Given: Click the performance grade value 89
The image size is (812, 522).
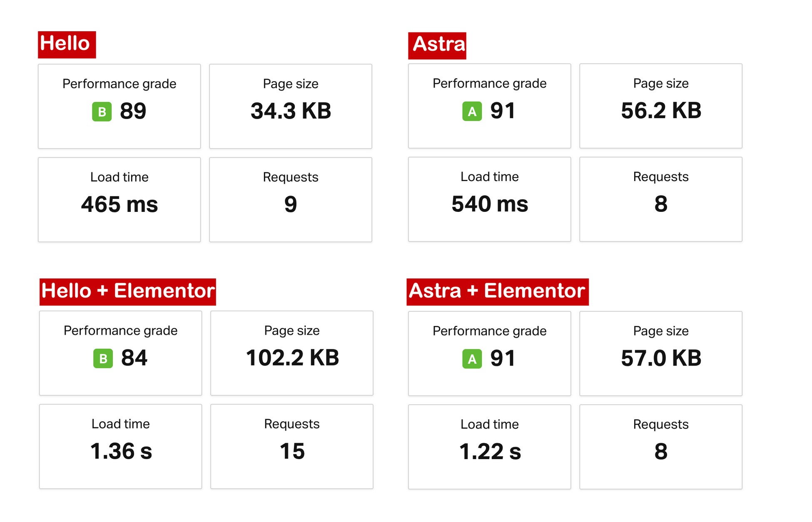Looking at the screenshot, I should click(x=133, y=111).
